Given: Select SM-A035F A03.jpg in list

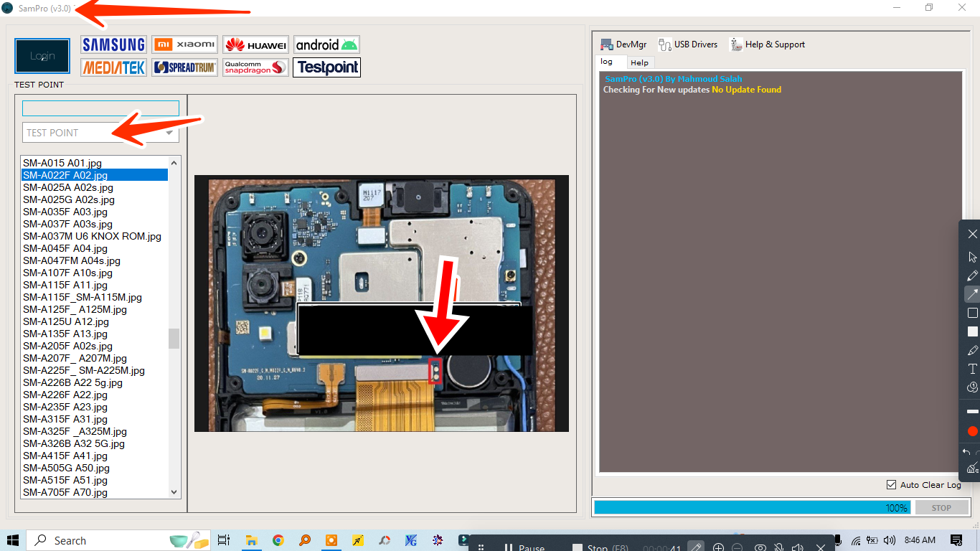Looking at the screenshot, I should click(x=95, y=212).
